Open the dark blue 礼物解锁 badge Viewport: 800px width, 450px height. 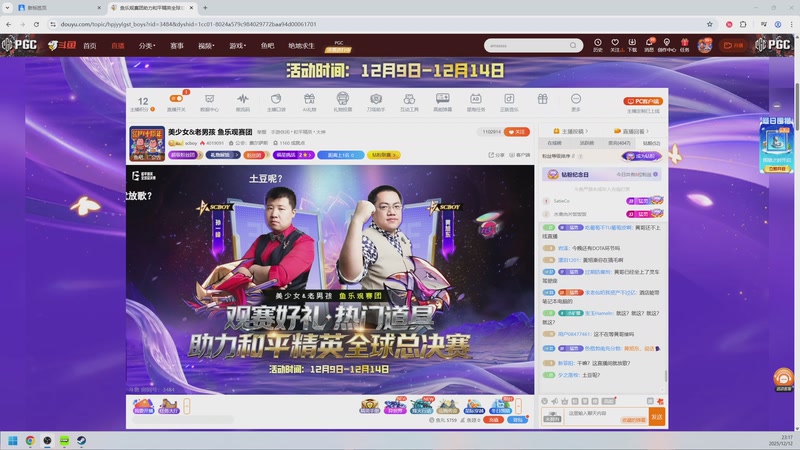click(x=223, y=155)
